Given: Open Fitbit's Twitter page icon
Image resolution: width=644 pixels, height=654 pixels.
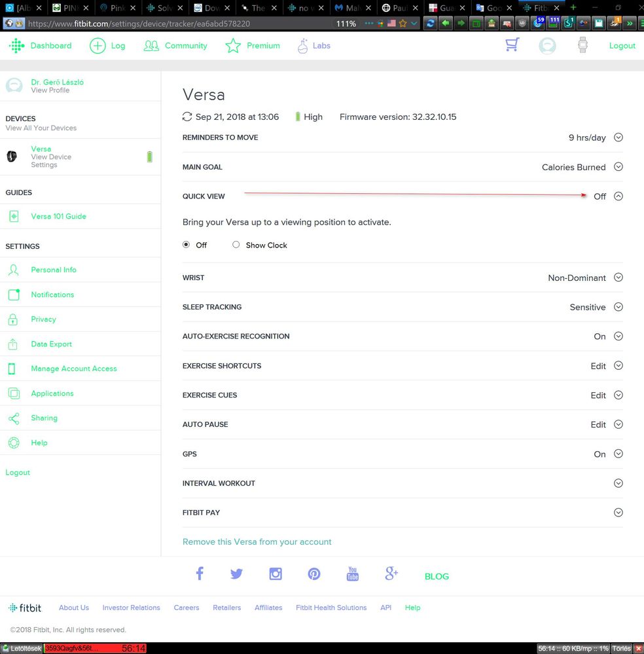Looking at the screenshot, I should click(236, 574).
